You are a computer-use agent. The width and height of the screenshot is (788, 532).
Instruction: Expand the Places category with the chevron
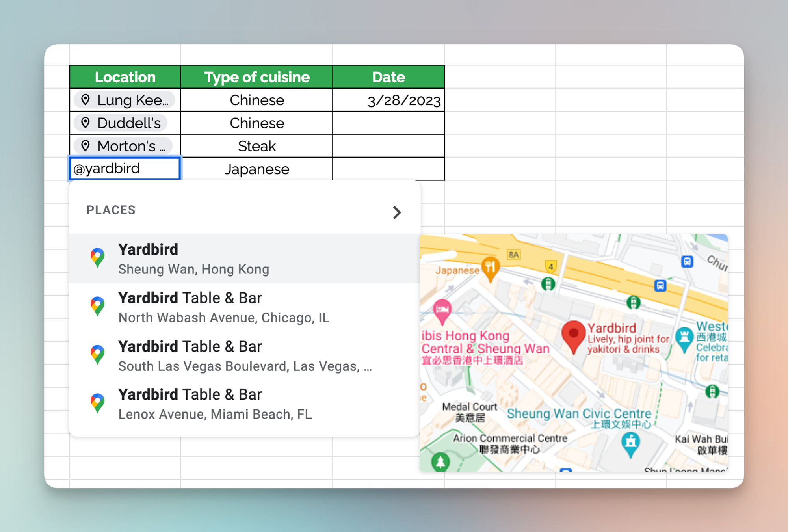(x=397, y=212)
